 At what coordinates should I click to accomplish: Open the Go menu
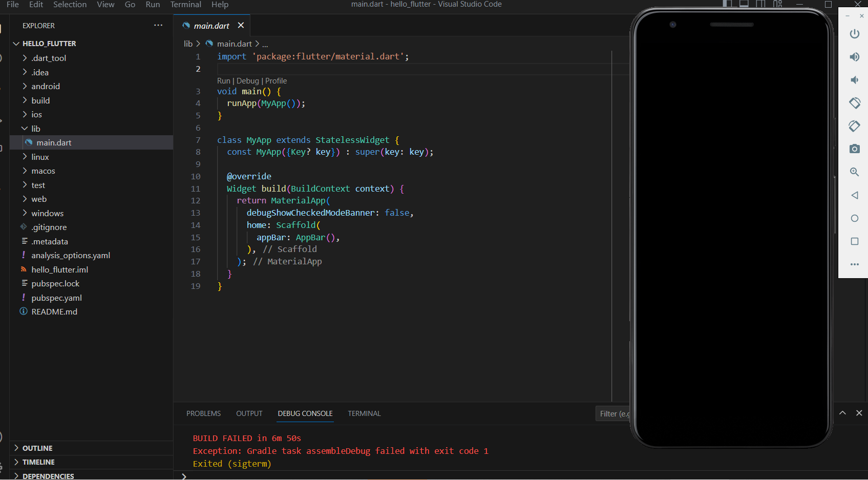130,4
